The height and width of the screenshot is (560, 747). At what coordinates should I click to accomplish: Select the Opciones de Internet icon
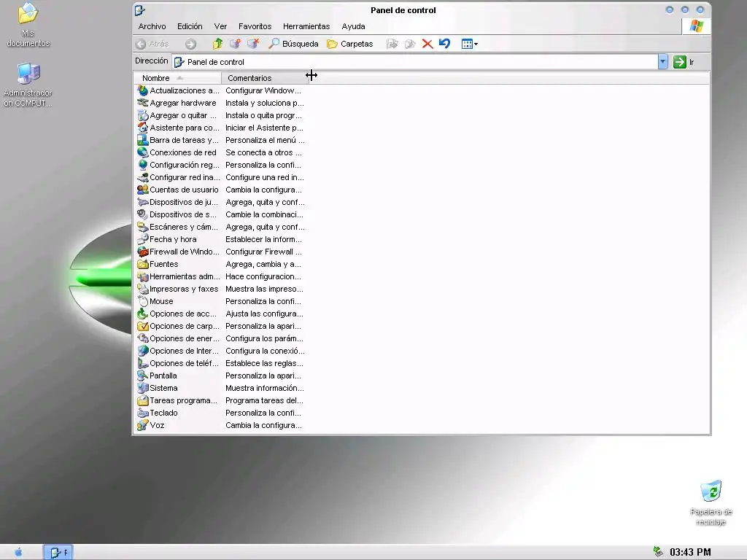142,351
